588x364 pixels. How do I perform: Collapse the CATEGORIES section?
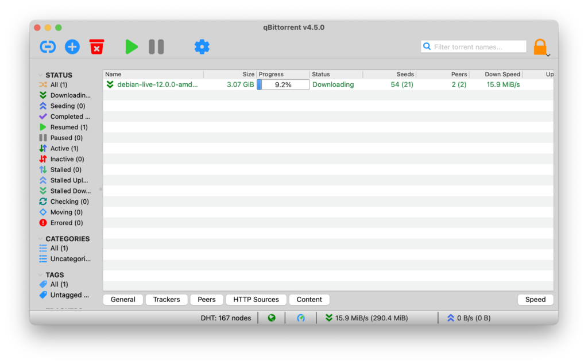[41, 239]
